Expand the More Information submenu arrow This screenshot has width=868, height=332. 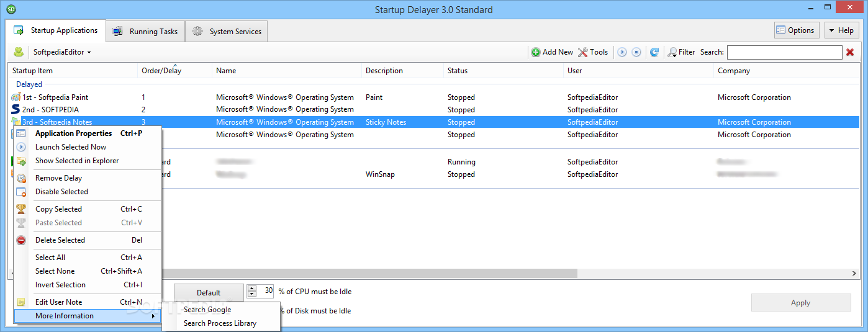point(153,316)
